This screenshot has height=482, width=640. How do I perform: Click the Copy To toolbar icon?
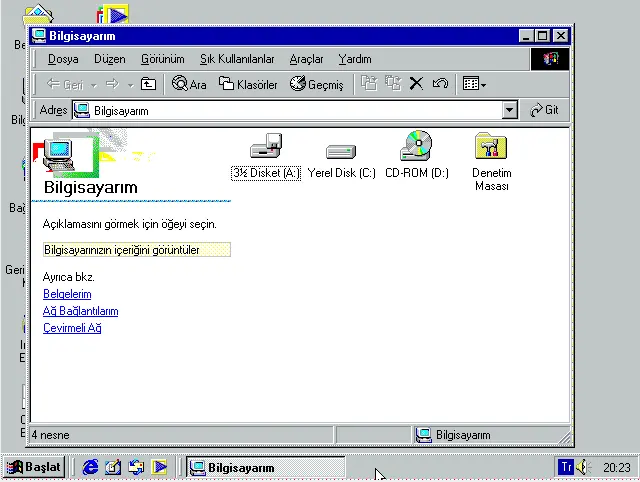point(393,84)
